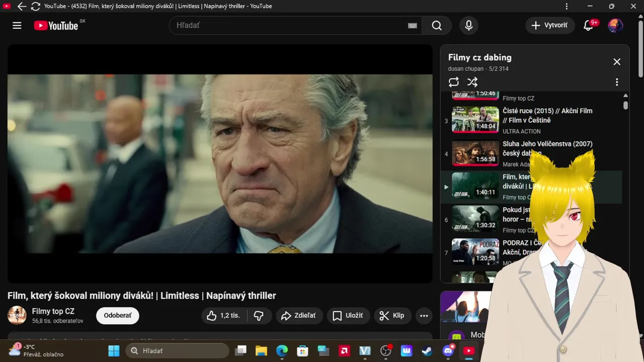
Task: Create a clip with Klip button
Action: tap(392, 316)
